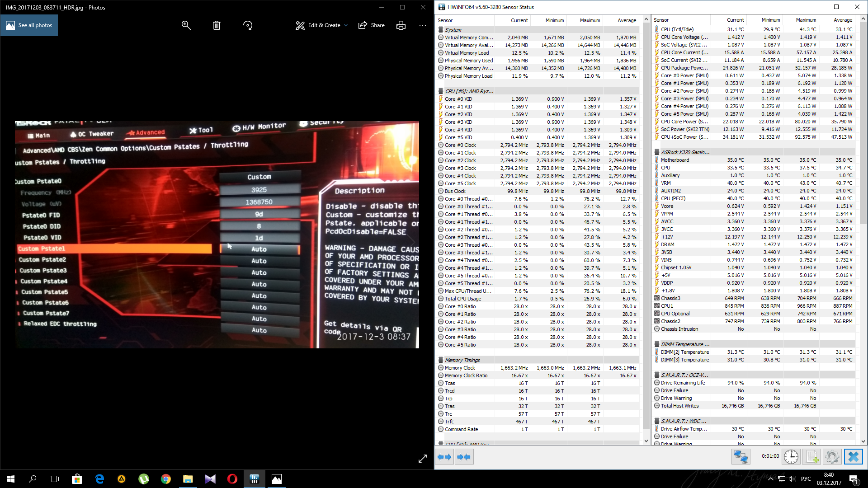
Task: Click the blue X close sensors button
Action: (x=854, y=457)
